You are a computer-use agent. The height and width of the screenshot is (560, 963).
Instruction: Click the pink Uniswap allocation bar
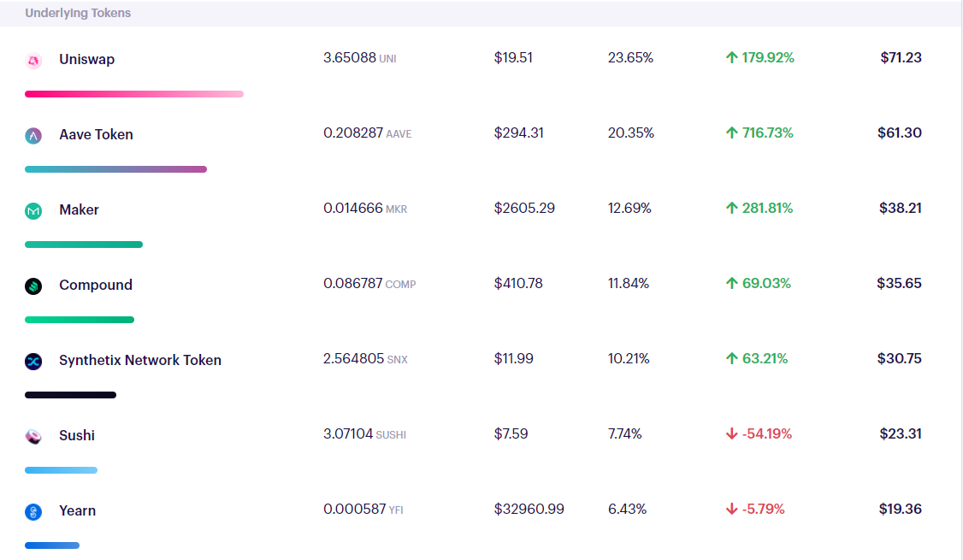pos(134,94)
